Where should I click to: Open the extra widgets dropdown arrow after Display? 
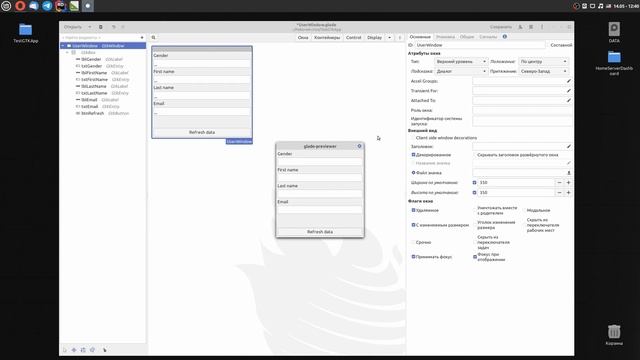tap(389, 38)
